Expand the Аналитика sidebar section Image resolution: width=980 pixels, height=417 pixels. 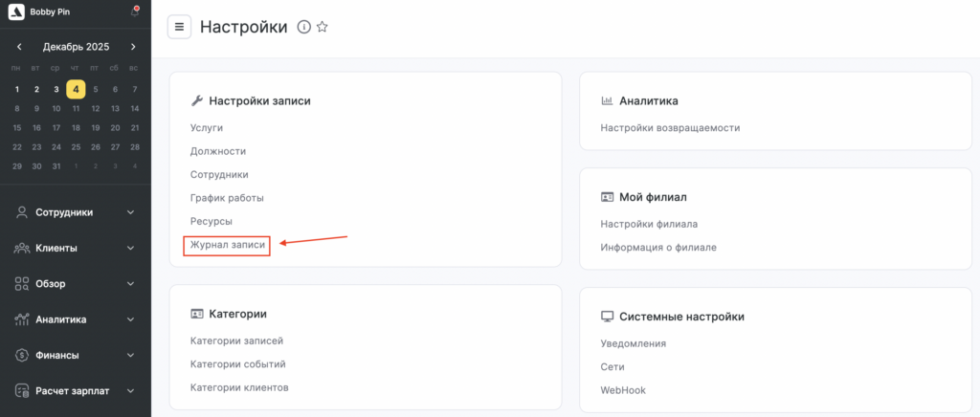[131, 319]
